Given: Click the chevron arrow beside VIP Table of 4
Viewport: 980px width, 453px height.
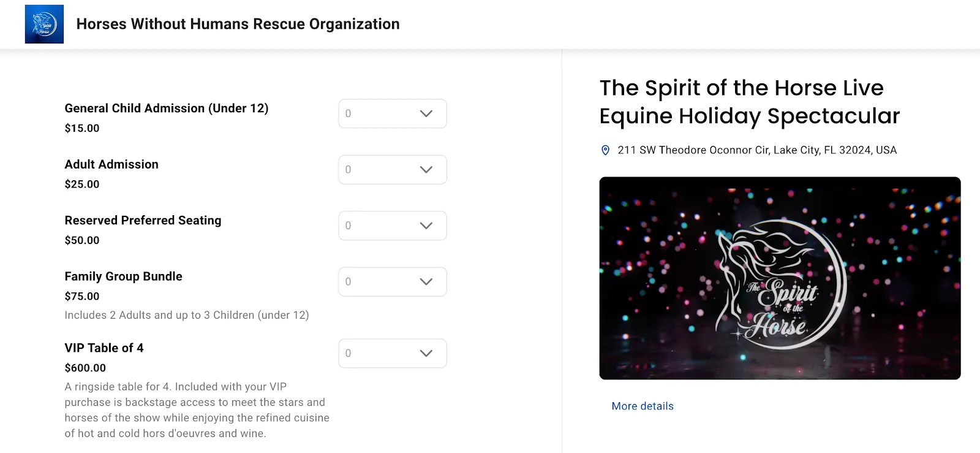Looking at the screenshot, I should pos(426,353).
